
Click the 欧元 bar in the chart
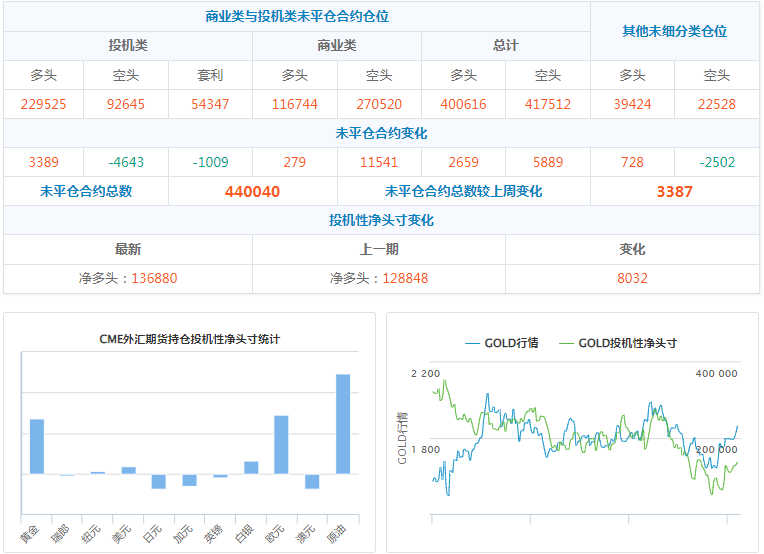pos(281,444)
